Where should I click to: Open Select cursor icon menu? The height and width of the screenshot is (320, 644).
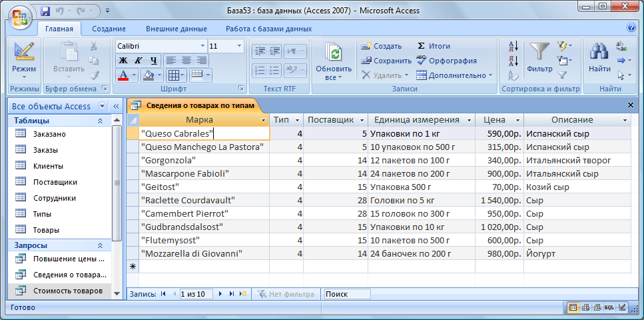pos(623,75)
